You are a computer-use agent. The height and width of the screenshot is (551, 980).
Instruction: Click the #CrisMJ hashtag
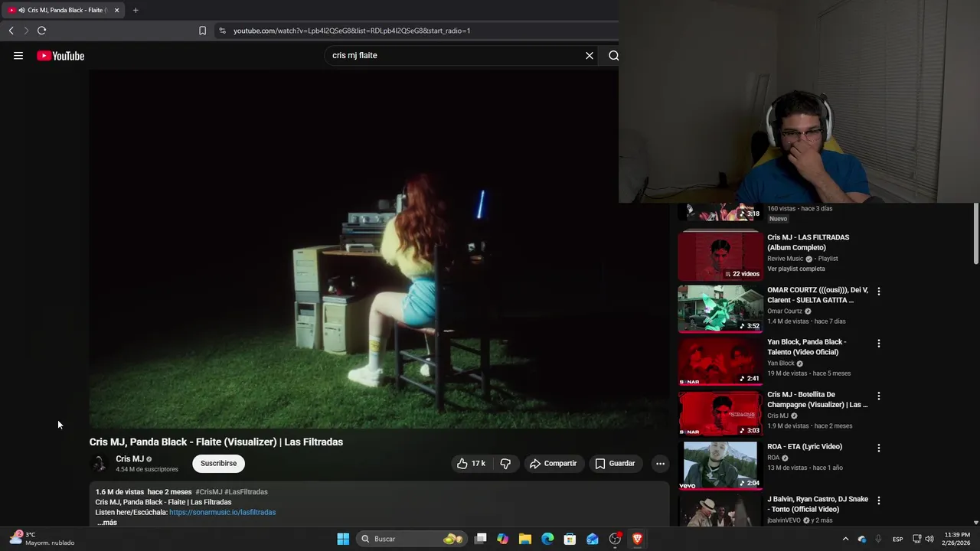click(208, 492)
